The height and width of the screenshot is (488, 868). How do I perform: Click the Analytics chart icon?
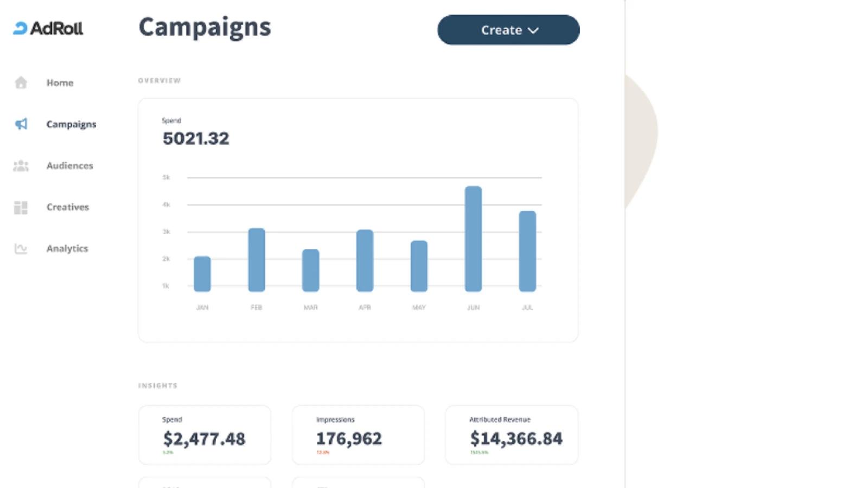coord(21,248)
